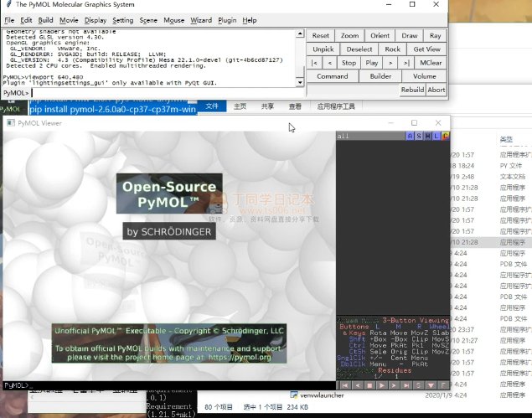Expand the Setting menu
This screenshot has height=418, width=532.
[x=122, y=19]
